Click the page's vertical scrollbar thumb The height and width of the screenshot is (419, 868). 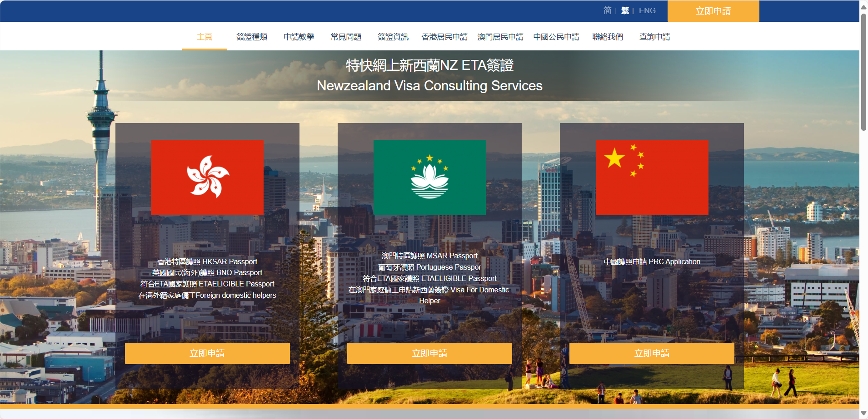863,73
